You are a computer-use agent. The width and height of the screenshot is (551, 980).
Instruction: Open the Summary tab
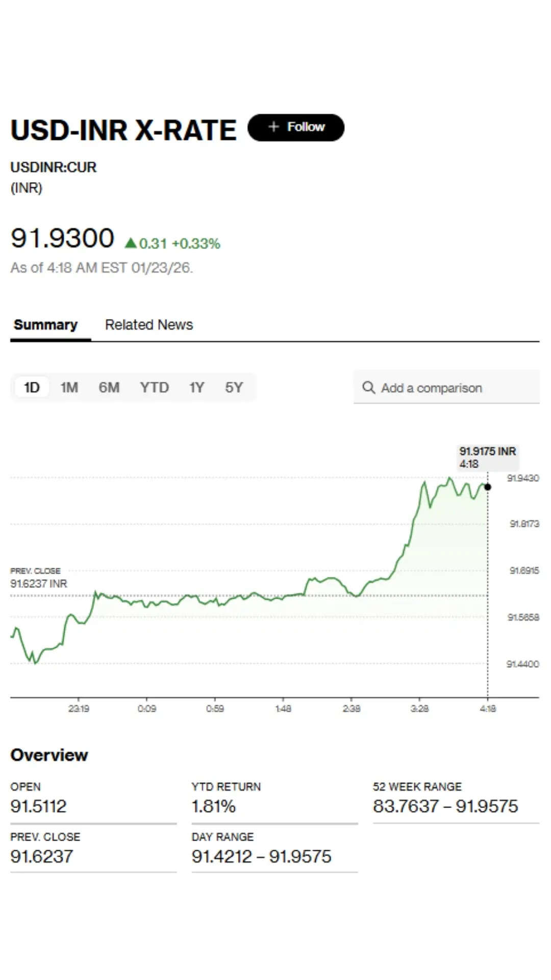tap(45, 325)
